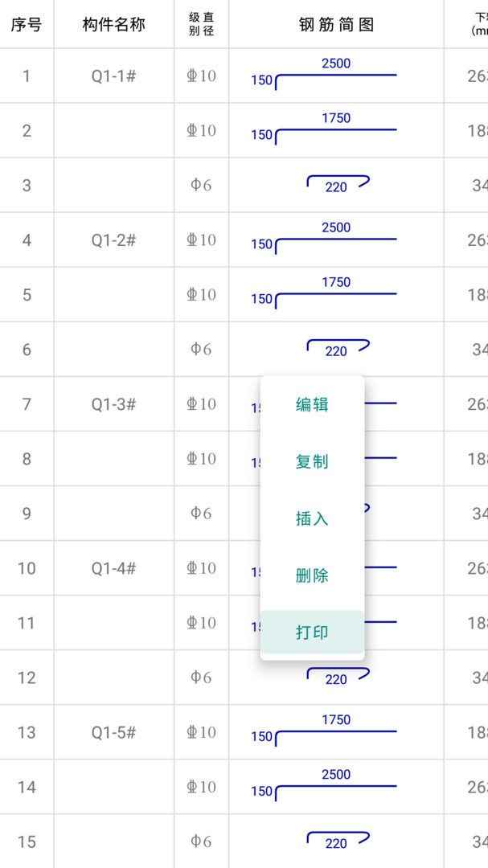This screenshot has width=488, height=868.
Task: Choose 复制 from the popup menu
Action: [312, 461]
